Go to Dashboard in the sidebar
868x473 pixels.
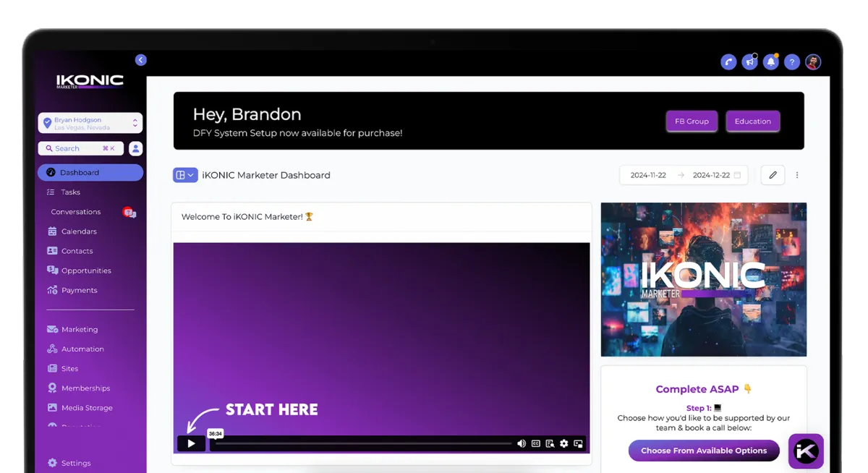click(x=90, y=172)
